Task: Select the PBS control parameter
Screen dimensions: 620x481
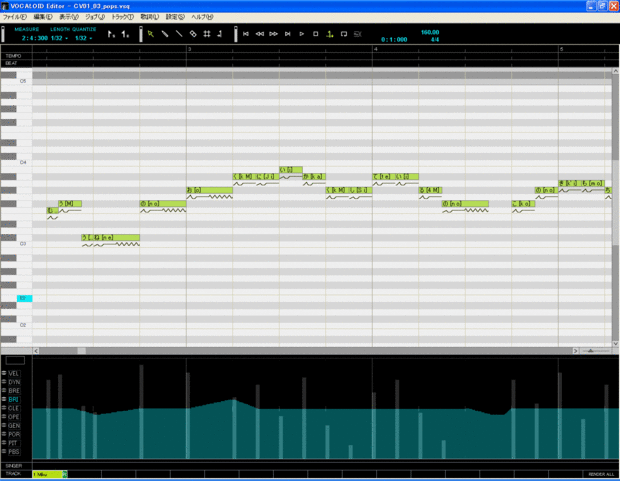Action: pos(14,452)
